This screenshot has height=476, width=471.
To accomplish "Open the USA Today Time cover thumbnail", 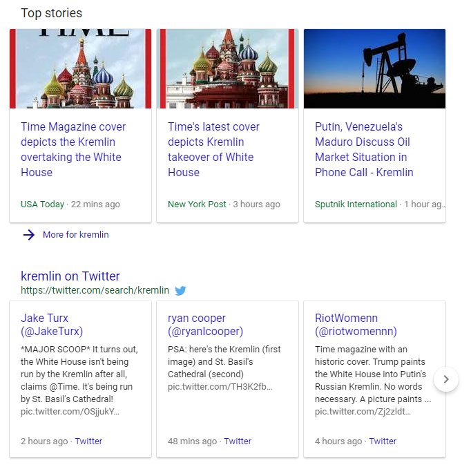I will click(80, 68).
